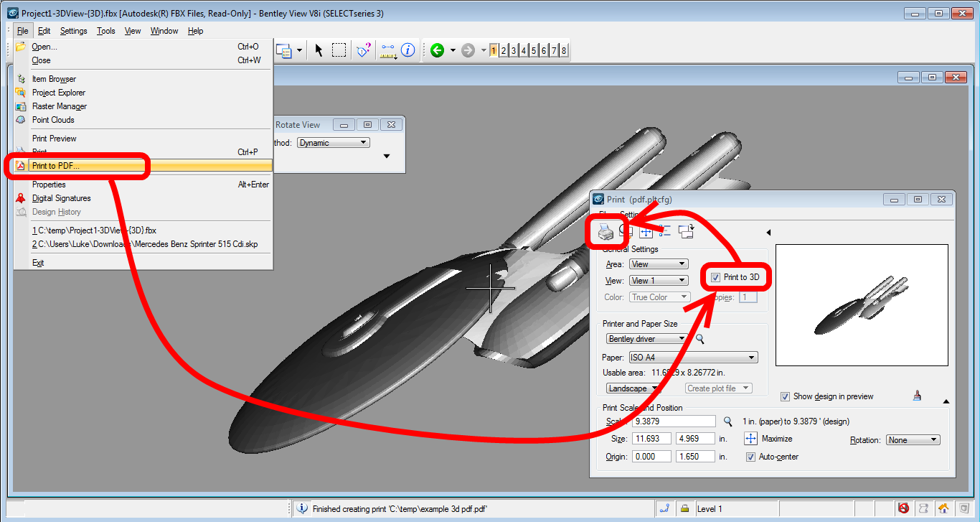Open the Tools menu in menu bar

(x=106, y=31)
